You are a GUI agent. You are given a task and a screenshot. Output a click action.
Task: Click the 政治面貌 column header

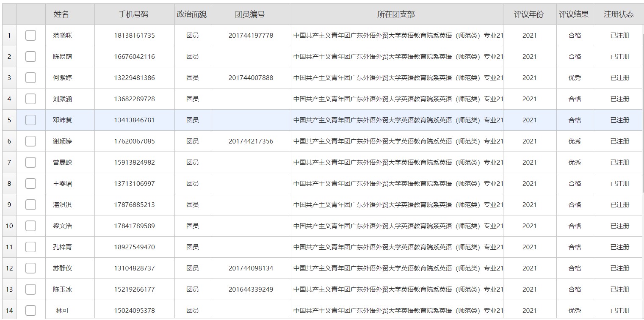click(192, 14)
